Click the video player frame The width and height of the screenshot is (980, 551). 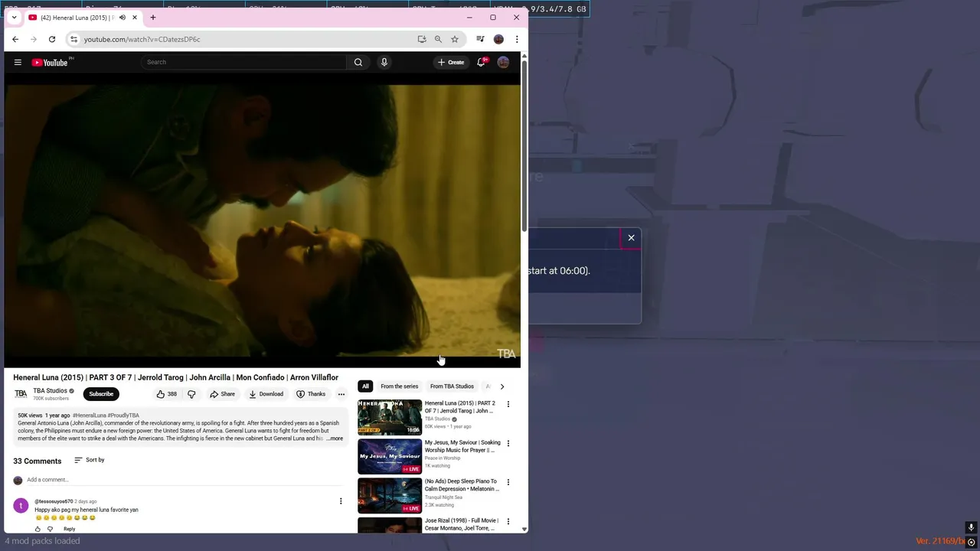click(263, 220)
